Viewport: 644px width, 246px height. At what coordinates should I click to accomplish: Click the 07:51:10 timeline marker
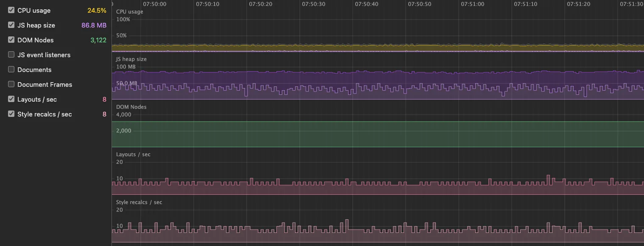click(526, 4)
